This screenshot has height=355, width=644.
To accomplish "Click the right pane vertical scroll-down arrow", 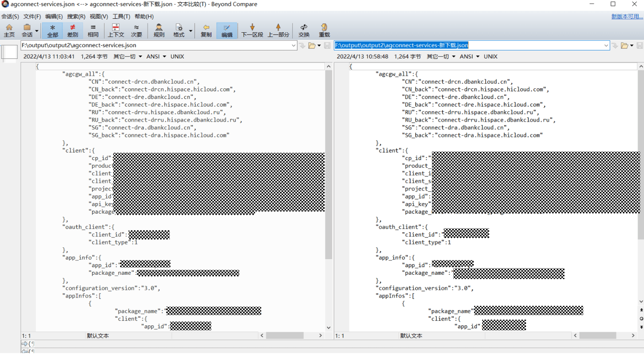I will 642,302.
